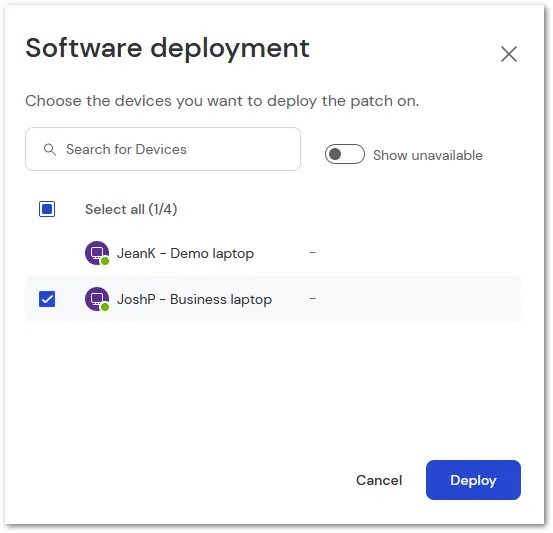Close the Software deployment dialog

click(509, 54)
